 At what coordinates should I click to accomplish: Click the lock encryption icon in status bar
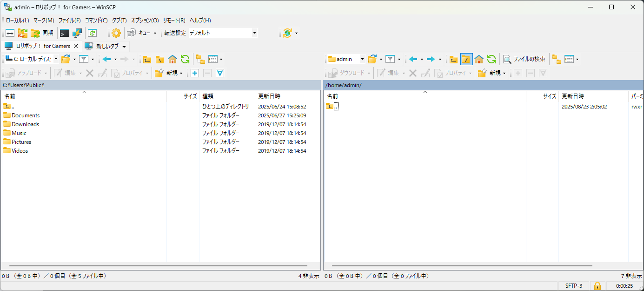coord(598,286)
